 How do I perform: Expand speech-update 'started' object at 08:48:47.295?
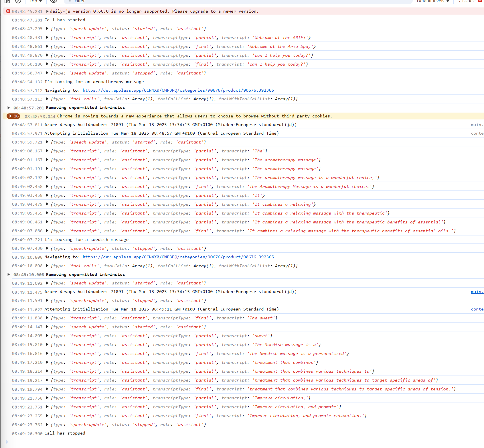tap(47, 29)
